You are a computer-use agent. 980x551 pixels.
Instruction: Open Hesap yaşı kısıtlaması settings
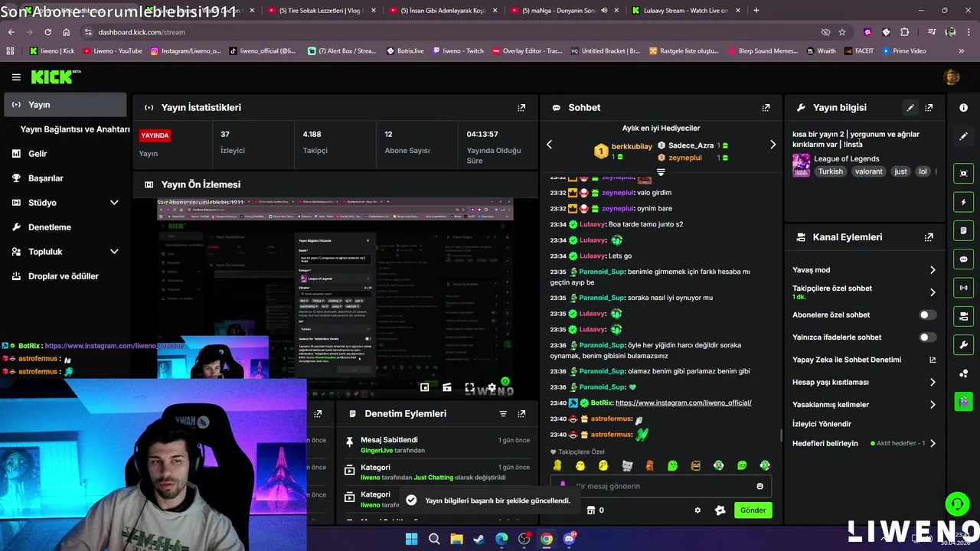point(864,382)
